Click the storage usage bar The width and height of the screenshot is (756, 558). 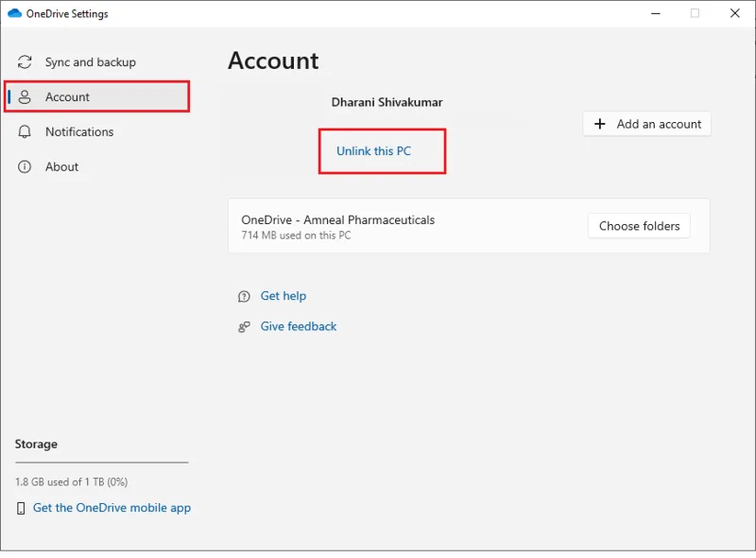click(102, 462)
